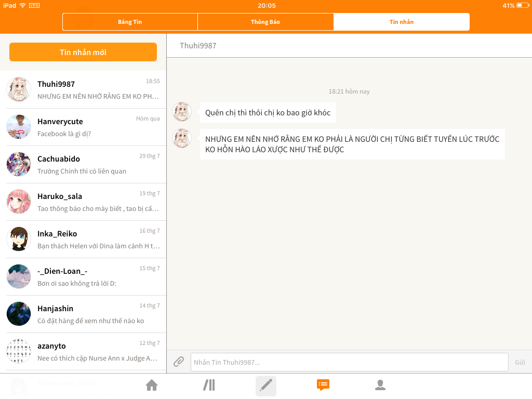
Task: Select the orange Messages chat icon
Action: [323, 385]
